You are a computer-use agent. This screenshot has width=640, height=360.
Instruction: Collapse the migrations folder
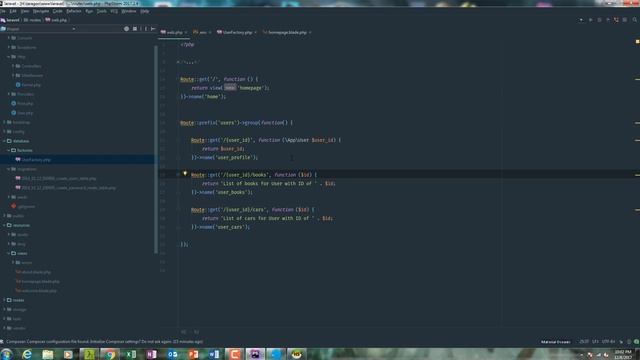click(x=9, y=169)
